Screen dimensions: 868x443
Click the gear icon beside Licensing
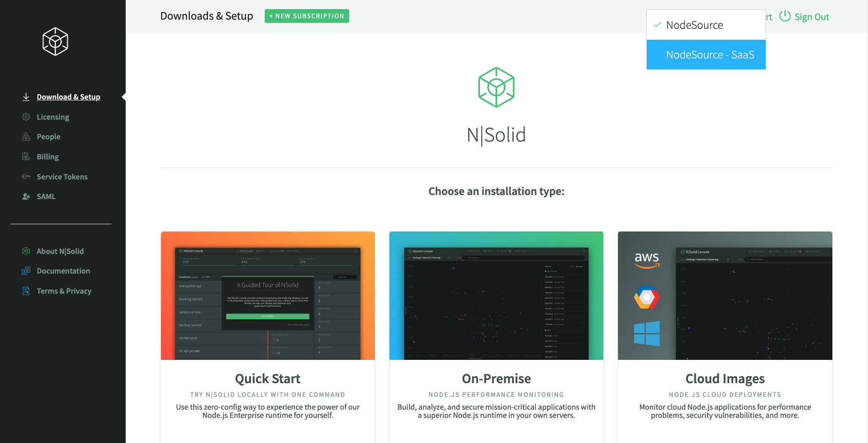[x=26, y=117]
